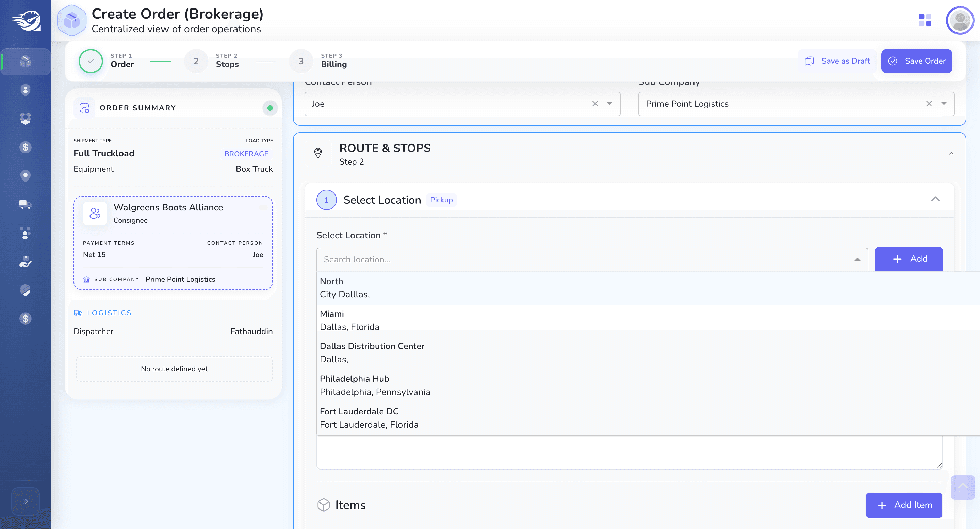Viewport: 980px width, 529px height.
Task: Expand the sidebar with the arrow button
Action: 26,501
